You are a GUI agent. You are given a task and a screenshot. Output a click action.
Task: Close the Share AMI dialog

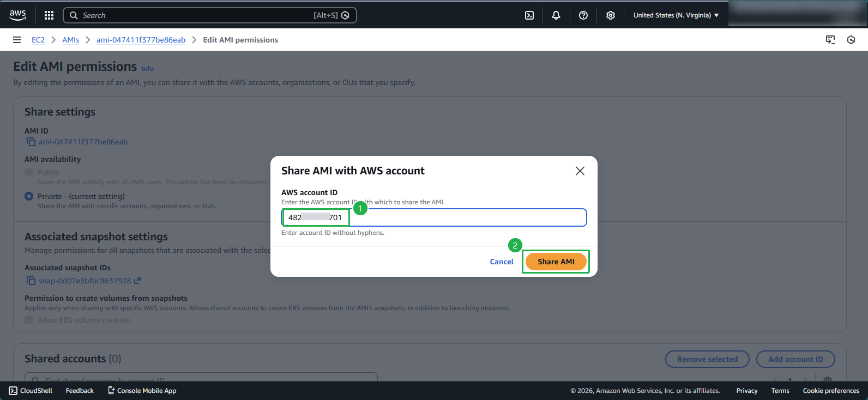[x=580, y=171]
